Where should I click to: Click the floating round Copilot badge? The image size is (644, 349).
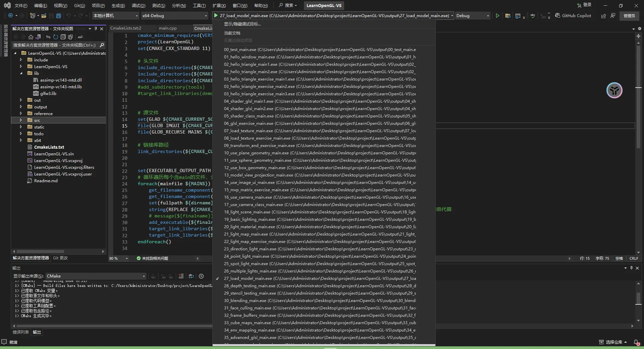tap(614, 90)
